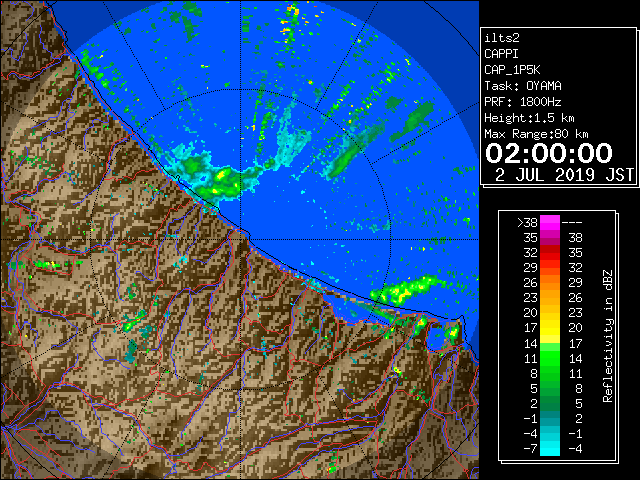Screen dimensions: 640x480
Task: Click the Max Range:80 km text
Action: pyautogui.click(x=536, y=134)
